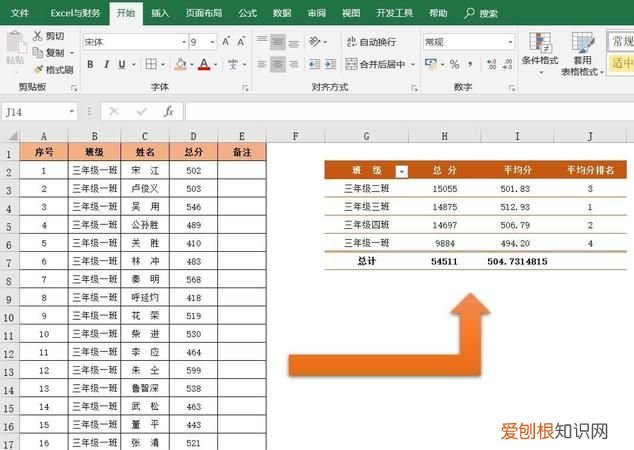Screen dimensions: 634x450
Task: Switch to the 审阅 (Review) tab
Action: click(317, 13)
